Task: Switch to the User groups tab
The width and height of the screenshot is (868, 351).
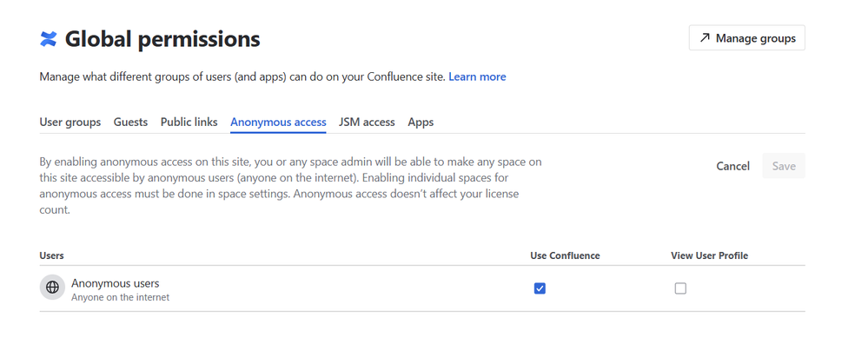Action: tap(70, 122)
